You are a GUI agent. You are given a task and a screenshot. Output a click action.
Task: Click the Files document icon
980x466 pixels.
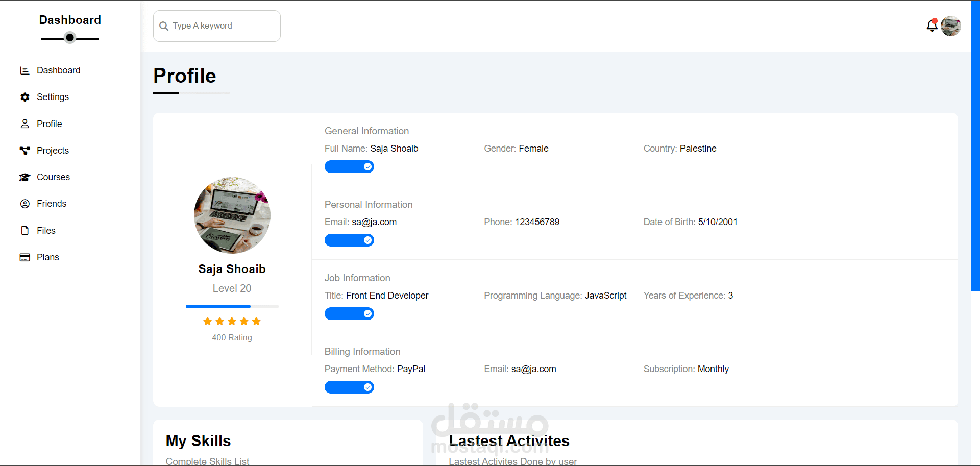pyautogui.click(x=24, y=231)
